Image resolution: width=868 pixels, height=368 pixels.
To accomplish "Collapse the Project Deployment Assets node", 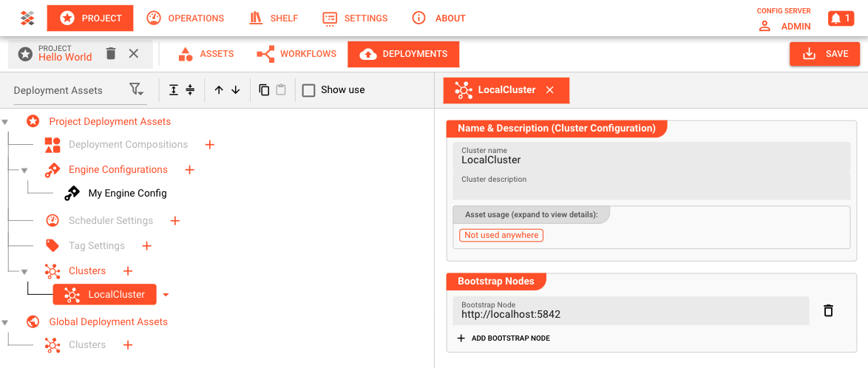I will click(x=5, y=122).
